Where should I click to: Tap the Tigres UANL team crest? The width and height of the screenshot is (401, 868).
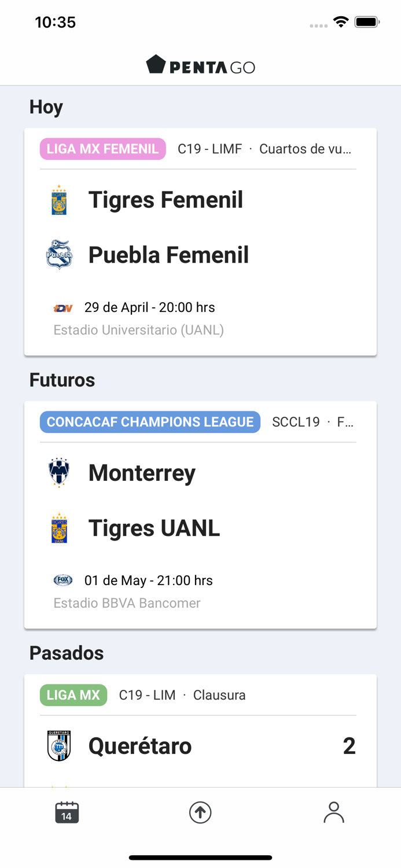tap(59, 528)
